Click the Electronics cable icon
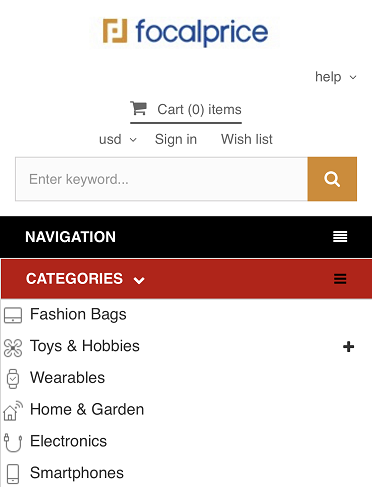This screenshot has width=372, height=487. 13,442
